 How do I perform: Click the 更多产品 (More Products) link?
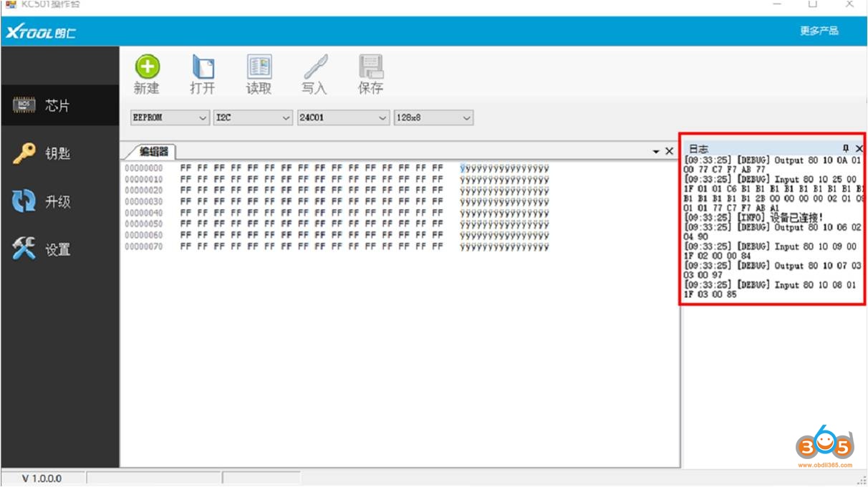click(x=819, y=31)
